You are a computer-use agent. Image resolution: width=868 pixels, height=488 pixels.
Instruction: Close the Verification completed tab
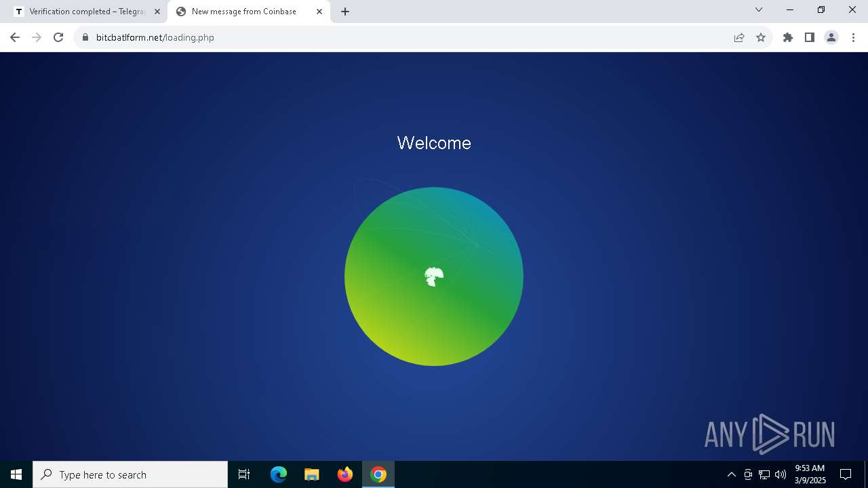pyautogui.click(x=157, y=12)
